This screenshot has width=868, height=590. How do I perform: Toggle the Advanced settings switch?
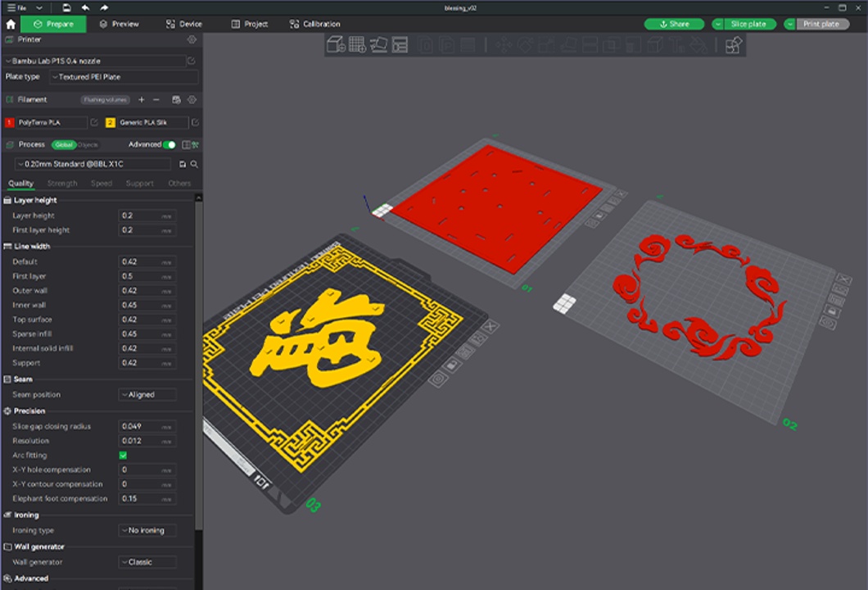[x=169, y=145]
